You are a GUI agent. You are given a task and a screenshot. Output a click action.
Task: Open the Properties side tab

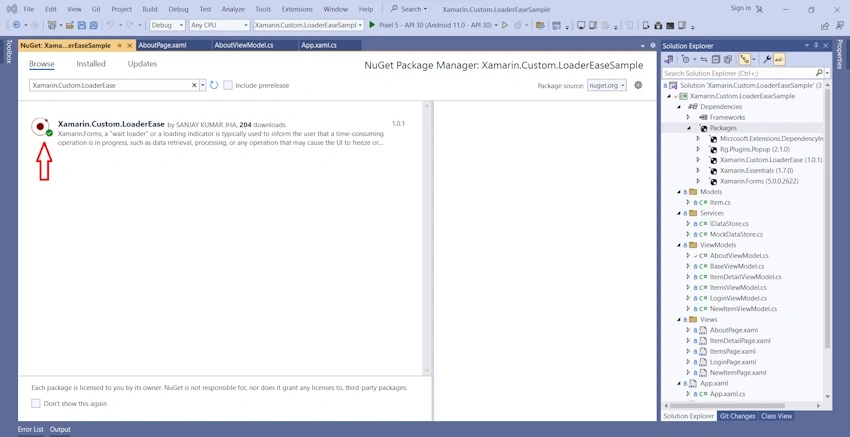click(x=842, y=54)
